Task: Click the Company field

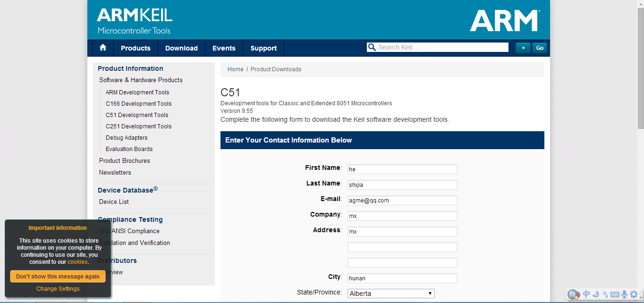Action: (402, 216)
